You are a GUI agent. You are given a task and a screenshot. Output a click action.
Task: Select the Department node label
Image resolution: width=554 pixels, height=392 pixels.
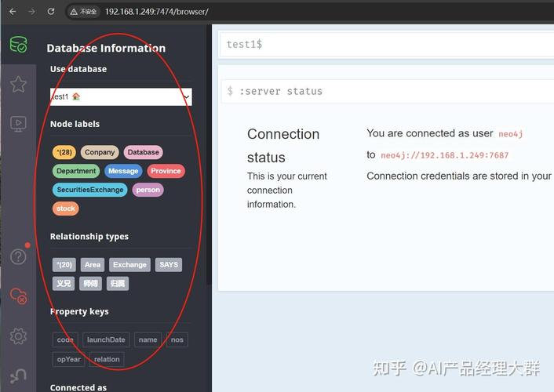pyautogui.click(x=76, y=171)
